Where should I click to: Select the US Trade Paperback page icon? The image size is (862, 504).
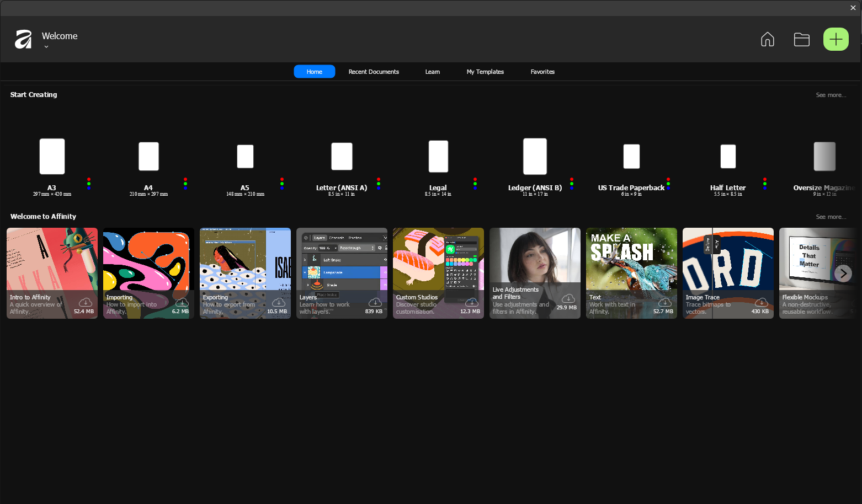[x=631, y=157]
